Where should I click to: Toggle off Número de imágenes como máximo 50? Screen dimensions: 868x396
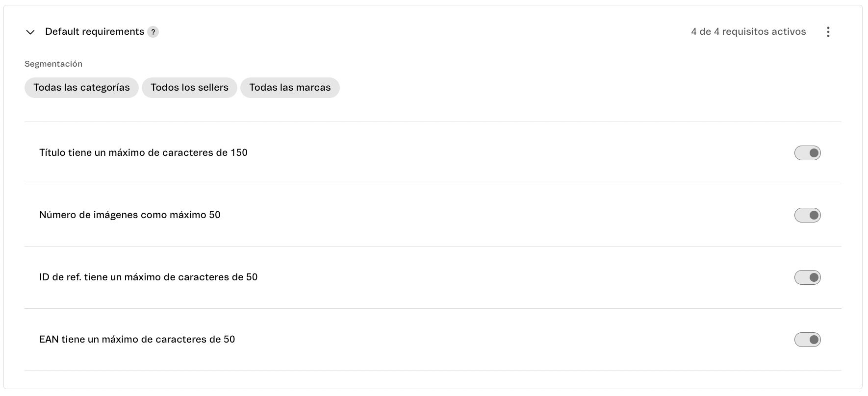point(807,215)
